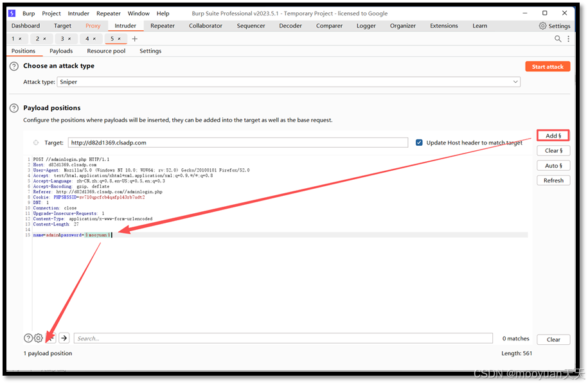Click the Auto § button
588x384 pixels.
[553, 166]
